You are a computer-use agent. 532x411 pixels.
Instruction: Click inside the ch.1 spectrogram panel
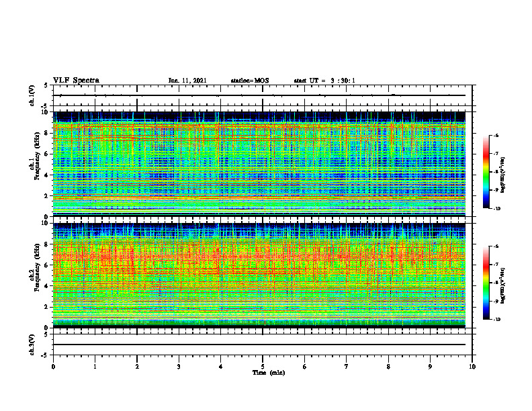(259, 164)
